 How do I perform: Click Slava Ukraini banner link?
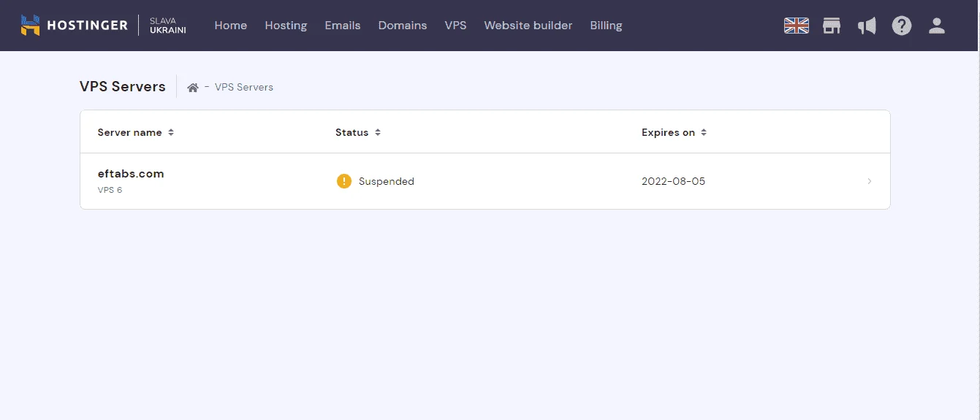[167, 26]
